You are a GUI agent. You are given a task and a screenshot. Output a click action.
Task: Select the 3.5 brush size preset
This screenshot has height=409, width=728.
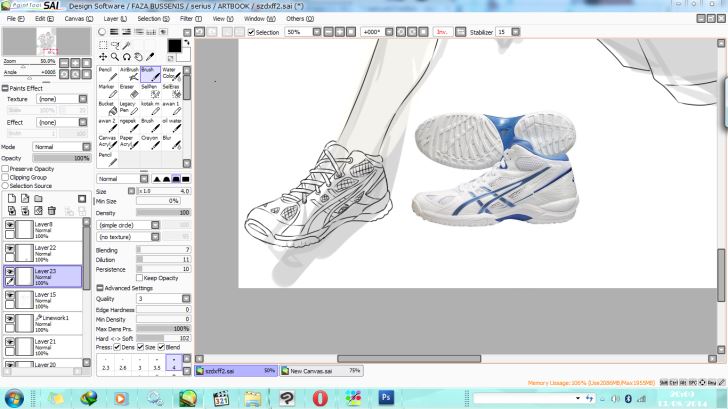[x=156, y=364]
